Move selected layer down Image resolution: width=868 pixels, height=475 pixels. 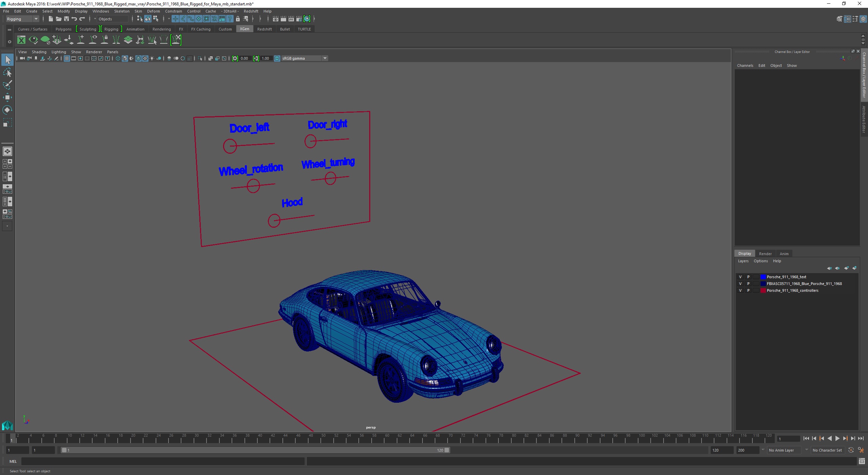pyautogui.click(x=837, y=268)
